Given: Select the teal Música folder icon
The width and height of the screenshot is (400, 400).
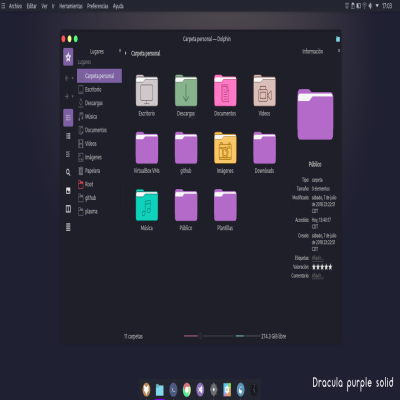Looking at the screenshot, I should pos(147,205).
